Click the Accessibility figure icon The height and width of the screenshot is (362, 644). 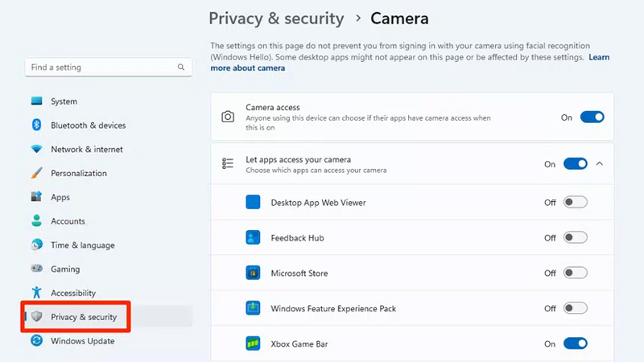click(36, 292)
